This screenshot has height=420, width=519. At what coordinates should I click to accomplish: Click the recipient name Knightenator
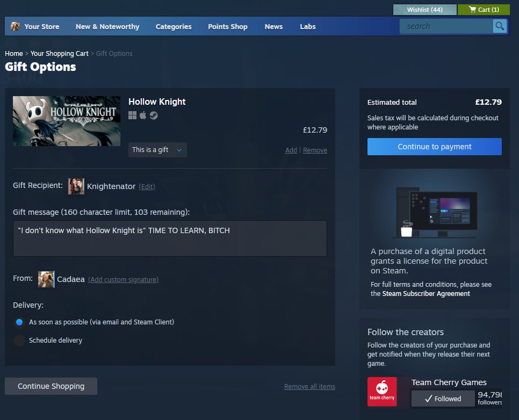click(x=111, y=186)
